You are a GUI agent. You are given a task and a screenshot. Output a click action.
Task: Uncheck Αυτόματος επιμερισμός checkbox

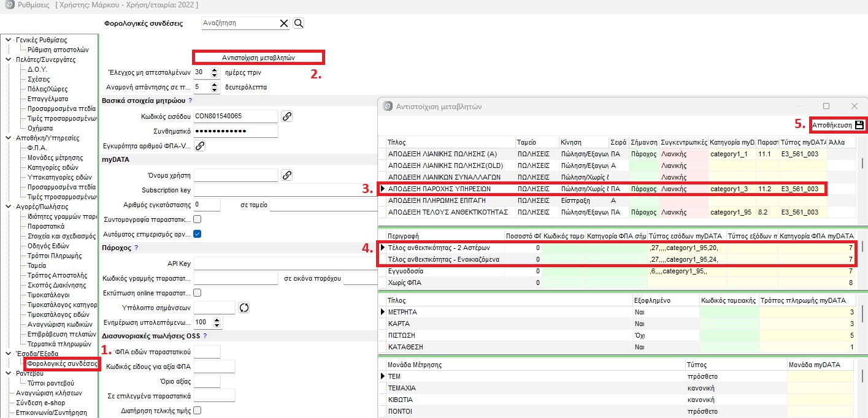click(198, 234)
